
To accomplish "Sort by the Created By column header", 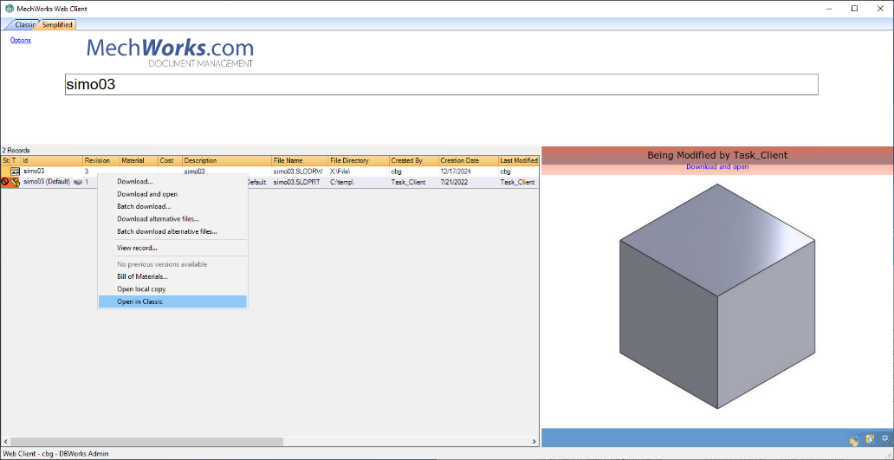I will (414, 161).
